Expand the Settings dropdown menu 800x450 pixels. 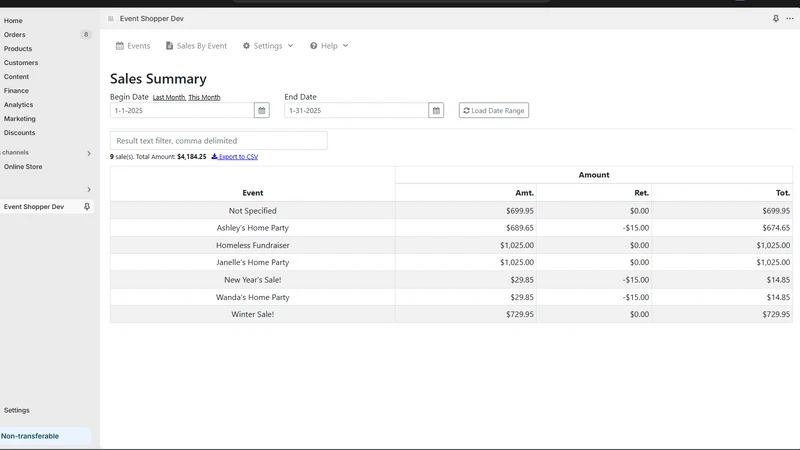268,46
